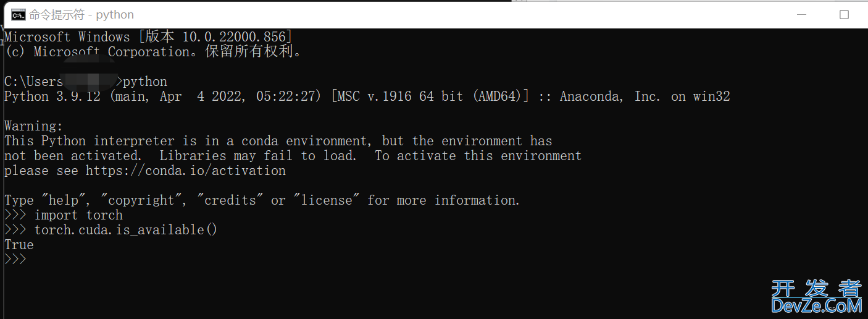Click the "Warning:" text line
The height and width of the screenshot is (319, 868).
tap(34, 126)
